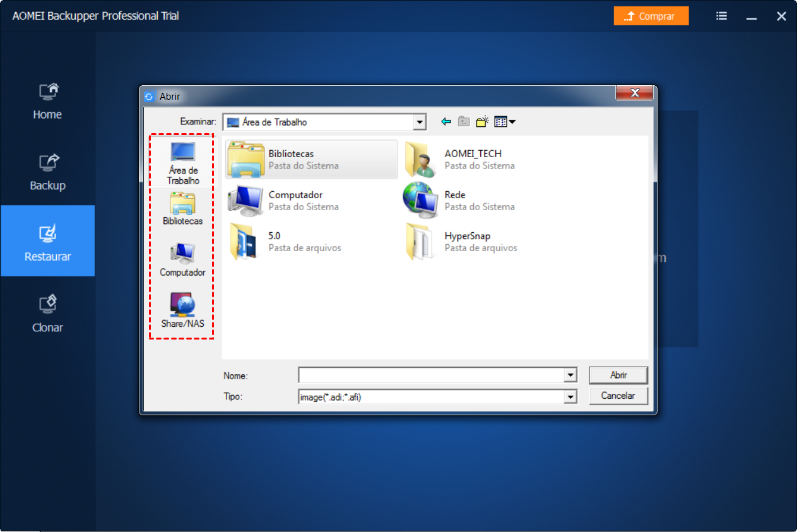797x532 pixels.
Task: Open the Clonar section in sidebar
Action: tap(47, 314)
